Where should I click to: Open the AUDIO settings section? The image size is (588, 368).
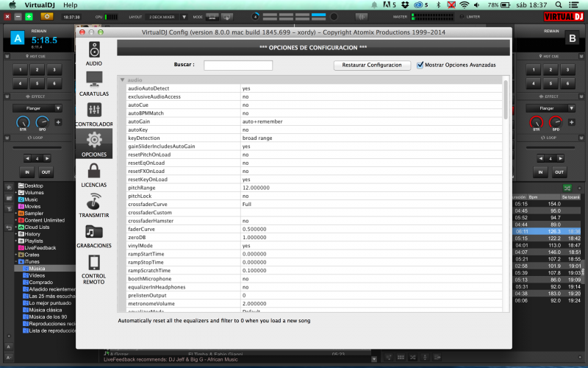94,54
